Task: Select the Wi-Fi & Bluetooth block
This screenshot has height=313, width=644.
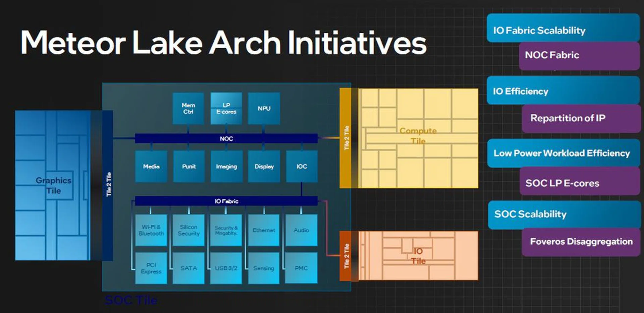Action: [151, 230]
